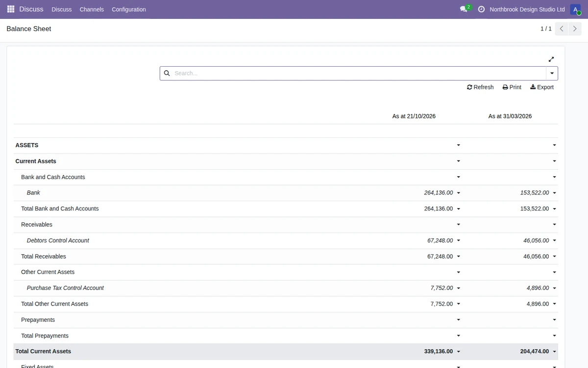The height and width of the screenshot is (368, 588).
Task: Open dropdown for Purchase Tax Control 4,896.00
Action: click(x=555, y=289)
